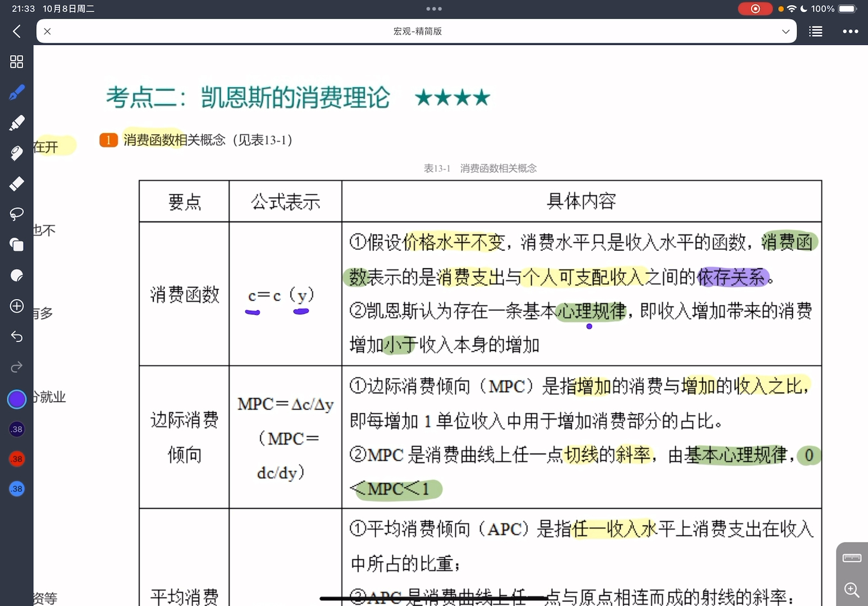
Task: Tap the highlighted 任一收入水 text
Action: pyautogui.click(x=614, y=529)
